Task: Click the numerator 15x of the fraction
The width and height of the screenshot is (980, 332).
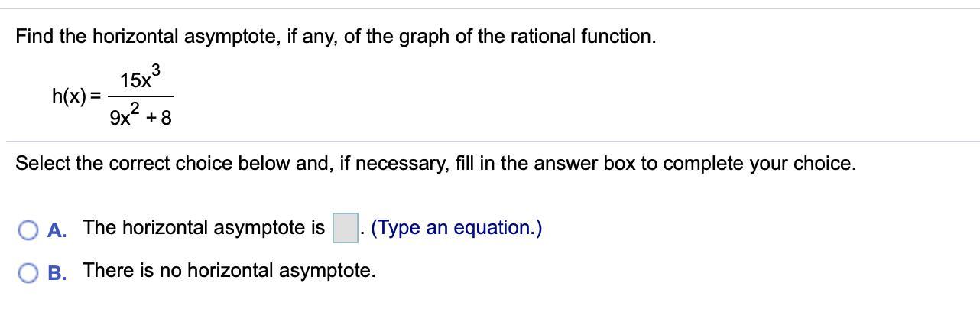Action: (135, 80)
